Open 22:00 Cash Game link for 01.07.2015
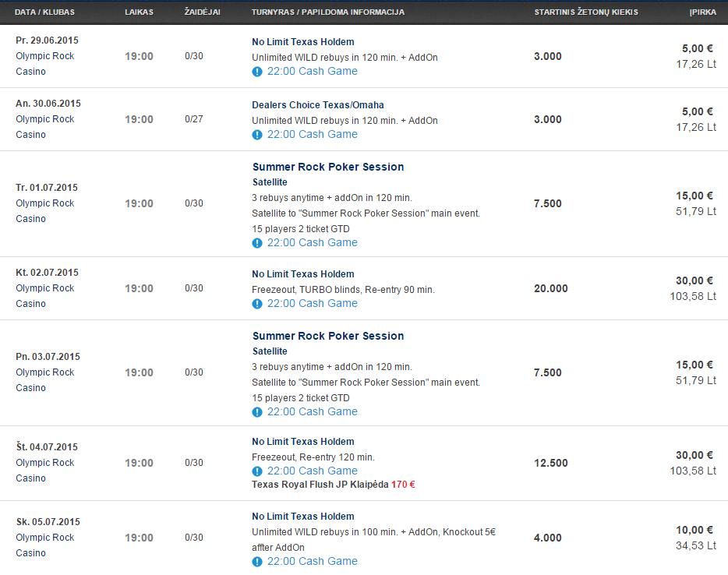 [312, 242]
